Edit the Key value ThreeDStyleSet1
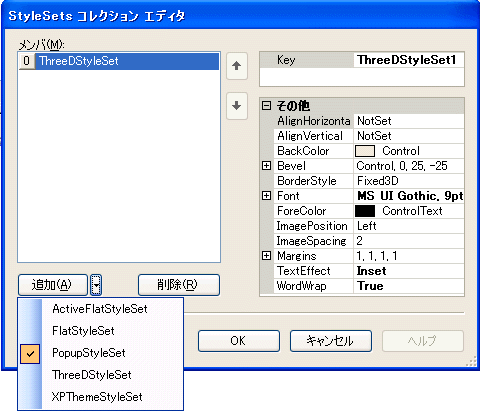This screenshot has width=480, height=413. click(409, 60)
